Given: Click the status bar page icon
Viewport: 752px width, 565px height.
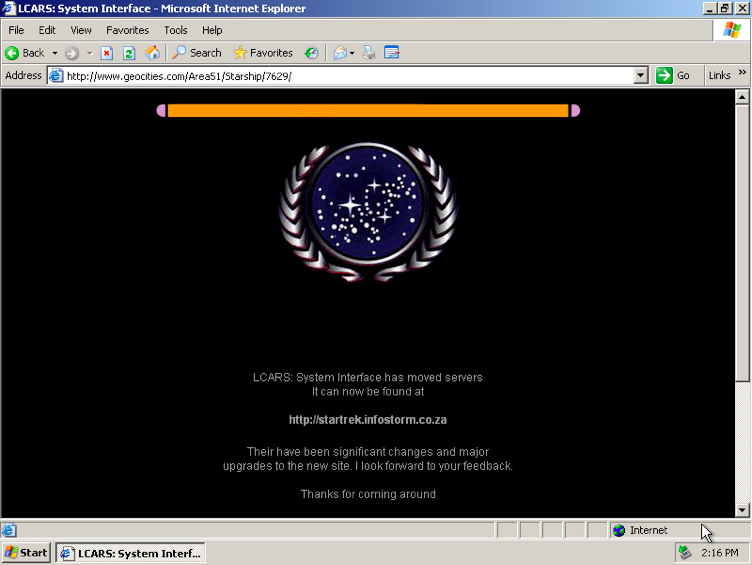Looking at the screenshot, I should pyautogui.click(x=9, y=530).
